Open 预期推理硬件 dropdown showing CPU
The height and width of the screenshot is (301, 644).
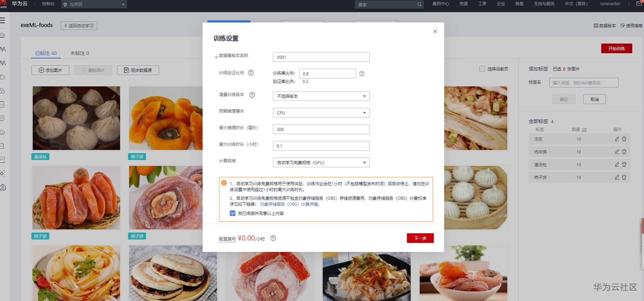pyautogui.click(x=321, y=113)
